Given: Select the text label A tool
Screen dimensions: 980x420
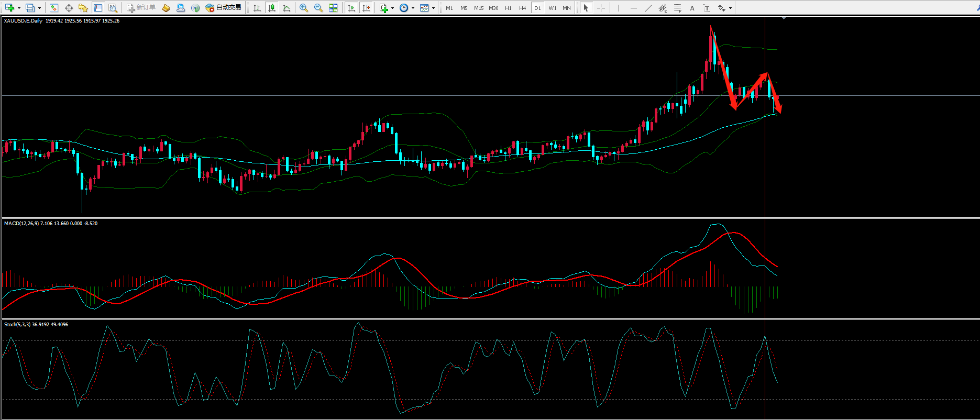Looking at the screenshot, I should tap(692, 8).
